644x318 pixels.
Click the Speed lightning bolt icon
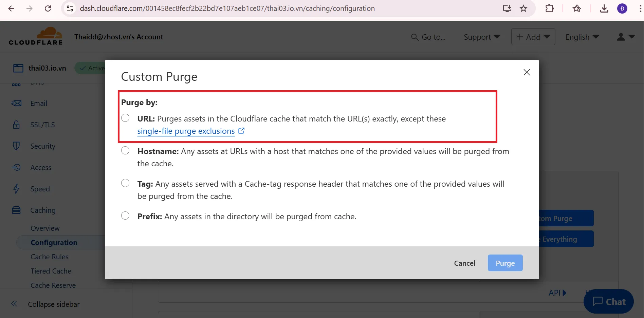[16, 189]
